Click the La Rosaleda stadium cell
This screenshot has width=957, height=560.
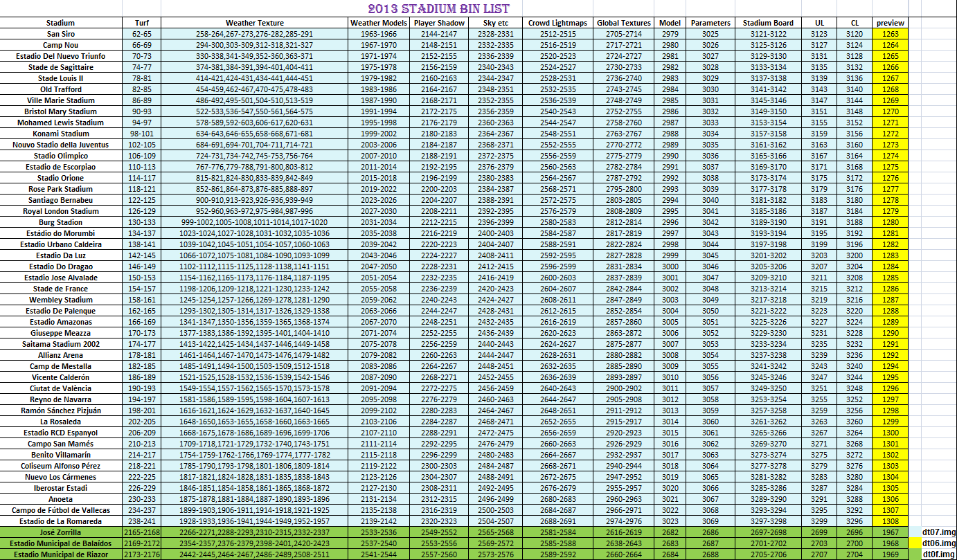coord(61,422)
